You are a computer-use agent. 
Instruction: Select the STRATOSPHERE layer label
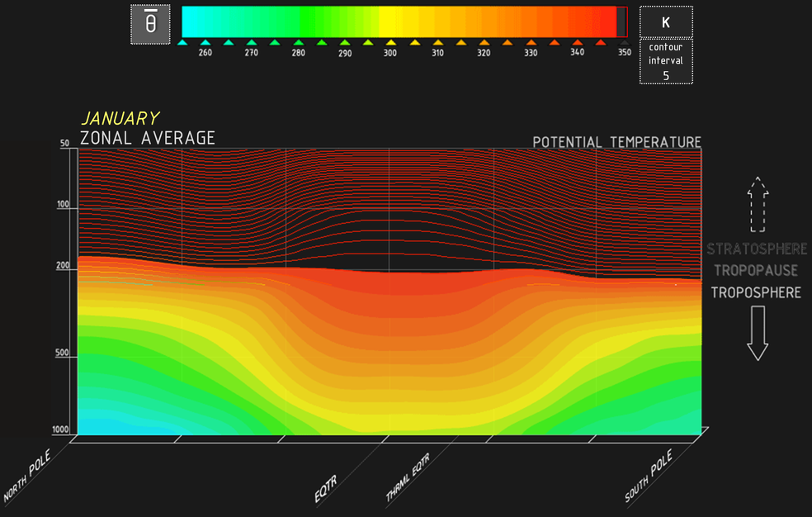(757, 249)
